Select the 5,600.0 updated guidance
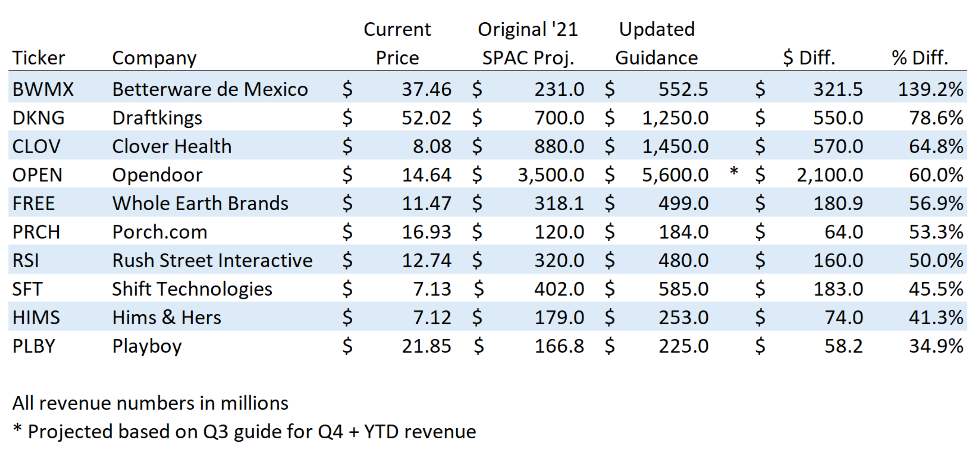Screen dimensions: 980x453 pos(675,175)
